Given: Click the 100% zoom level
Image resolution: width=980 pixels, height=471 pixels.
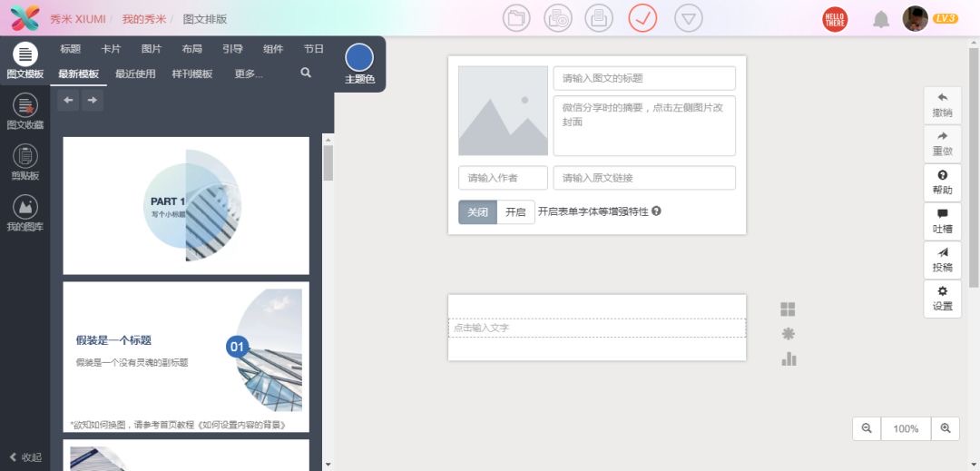Looking at the screenshot, I should point(906,428).
